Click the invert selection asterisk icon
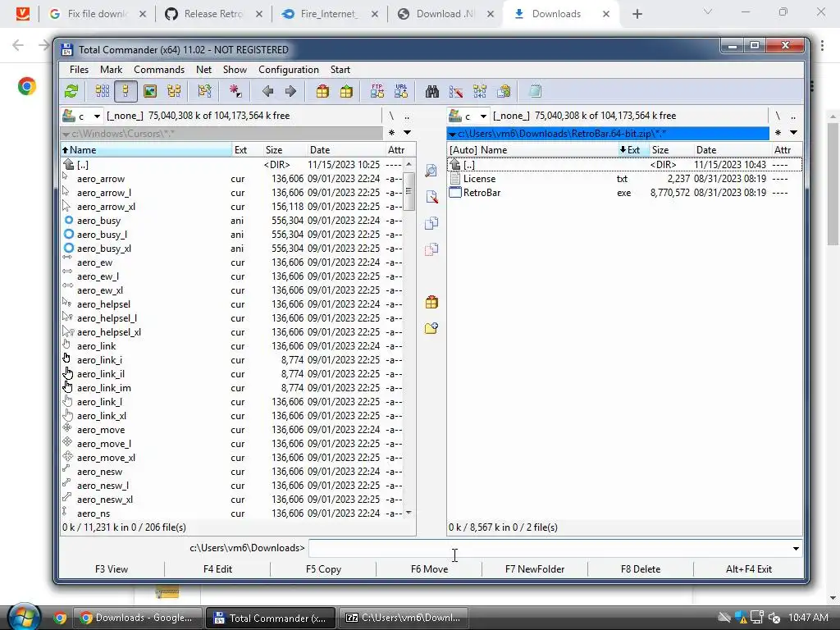Viewport: 840px width, 630px height. point(235,91)
